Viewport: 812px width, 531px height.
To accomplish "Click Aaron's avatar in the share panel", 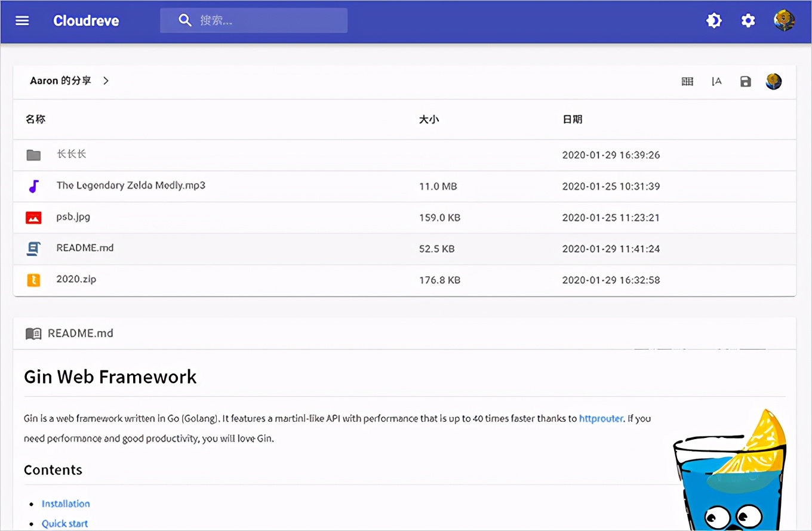I will click(773, 81).
